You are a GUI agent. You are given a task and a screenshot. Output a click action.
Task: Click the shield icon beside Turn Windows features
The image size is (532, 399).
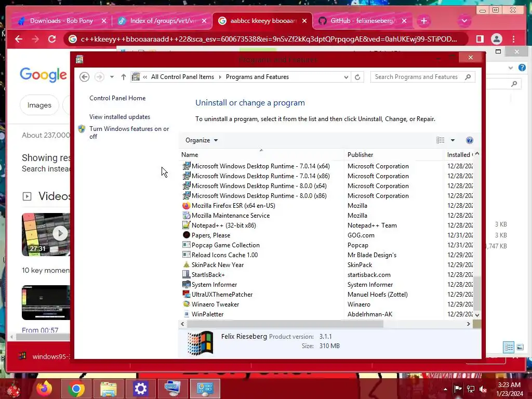[82, 129]
